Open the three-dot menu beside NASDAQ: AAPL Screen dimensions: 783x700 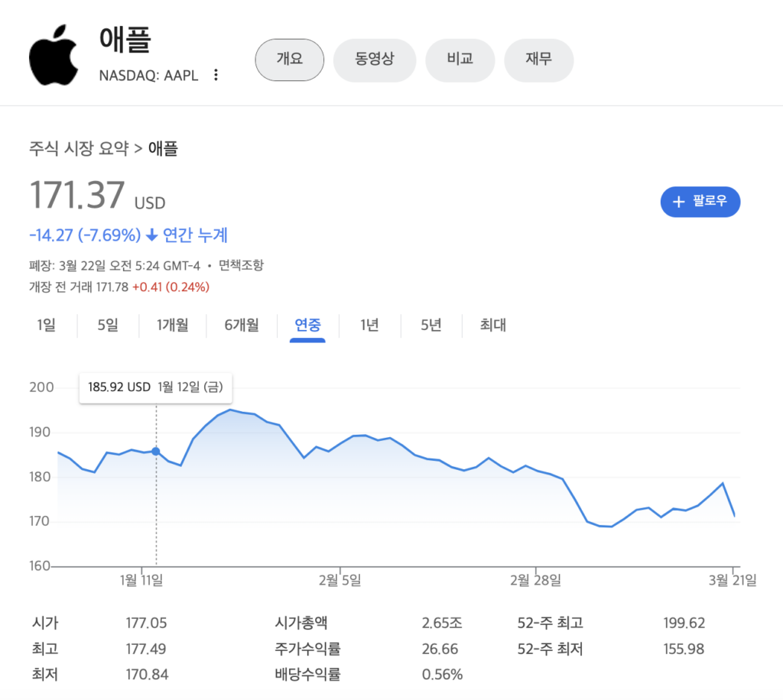point(216,75)
